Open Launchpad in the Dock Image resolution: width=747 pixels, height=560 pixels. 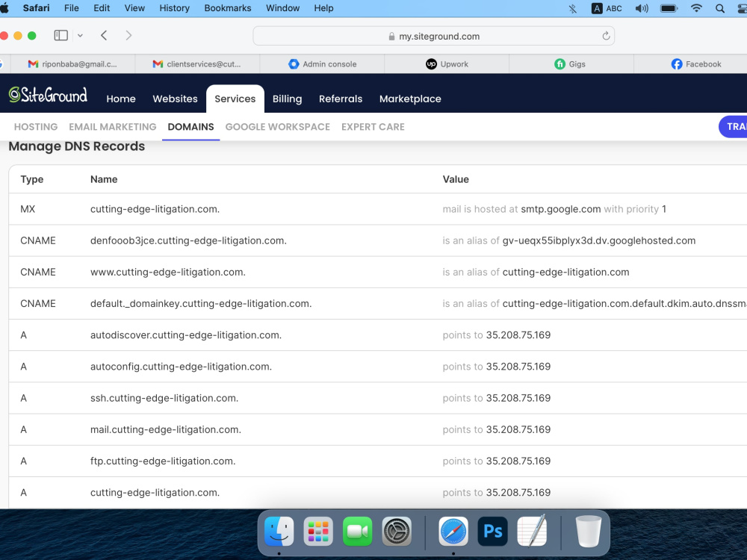click(318, 531)
